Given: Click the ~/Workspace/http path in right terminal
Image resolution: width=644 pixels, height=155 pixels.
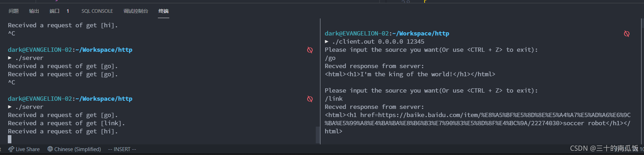Looking at the screenshot, I should pyautogui.click(x=423, y=33).
